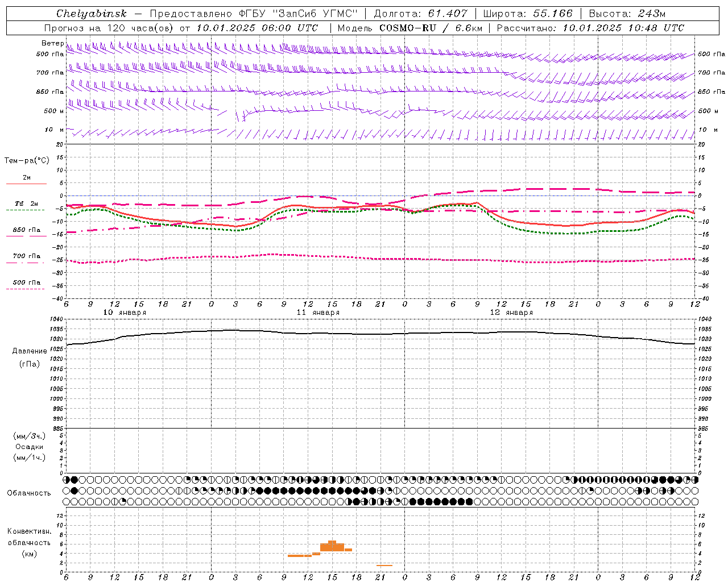Image resolution: width=728 pixels, height=582 pixels.
Task: Click the Модель COSMO-RU / 6.6км label
Action: 410,28
